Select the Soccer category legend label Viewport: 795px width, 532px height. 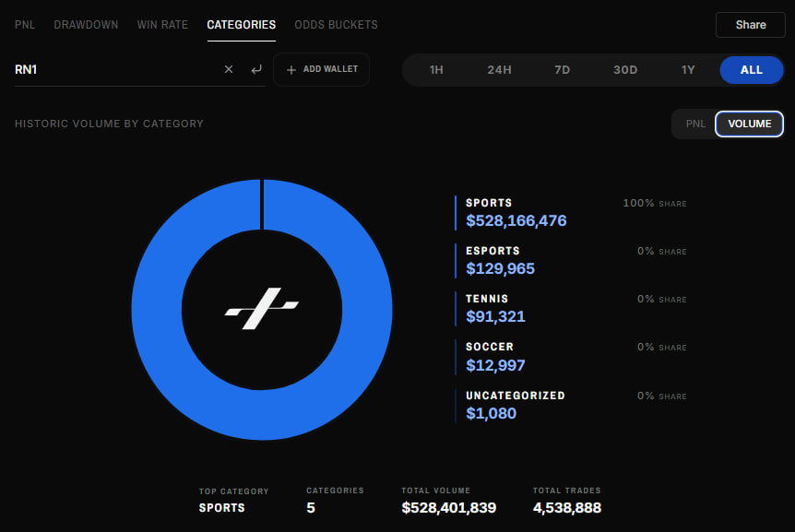490,347
